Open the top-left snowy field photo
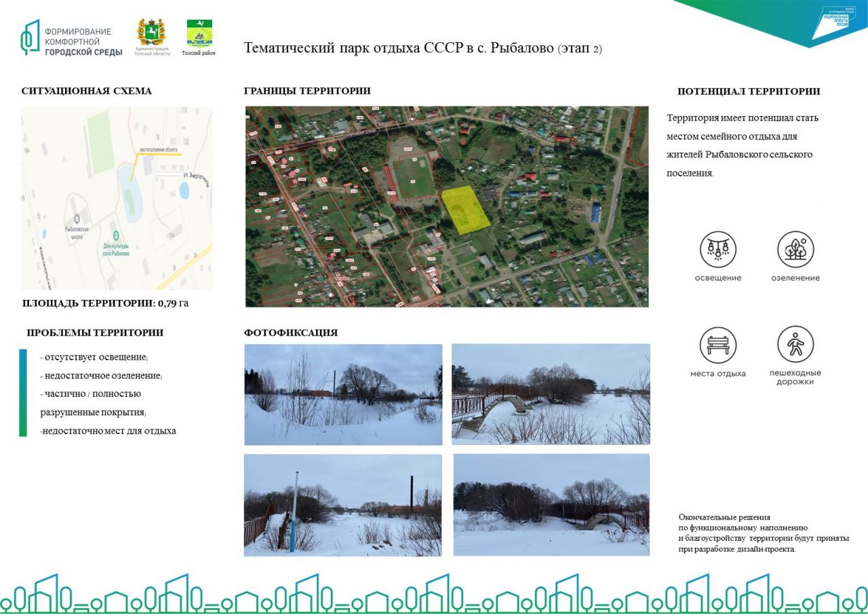This screenshot has height=614, width=868. pyautogui.click(x=343, y=395)
